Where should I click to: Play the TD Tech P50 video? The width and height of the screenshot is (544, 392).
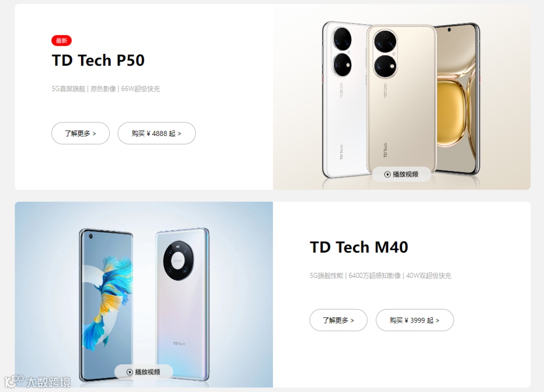401,174
